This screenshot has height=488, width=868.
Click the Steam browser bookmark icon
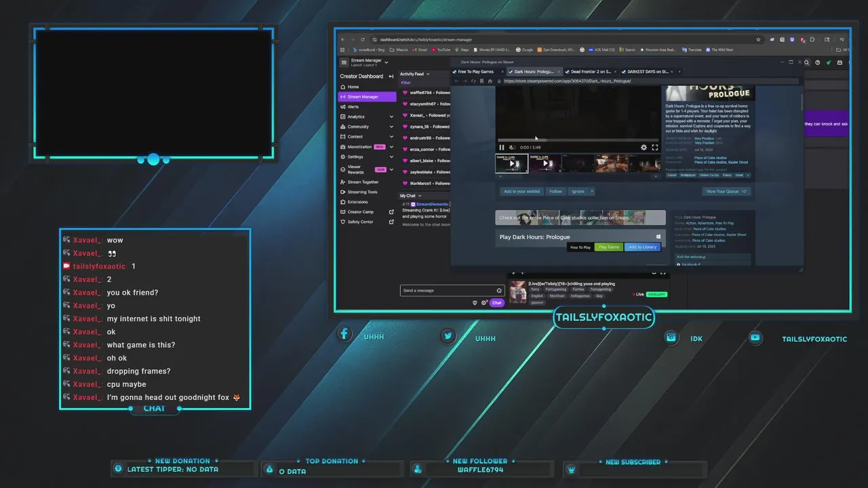pos(481,81)
